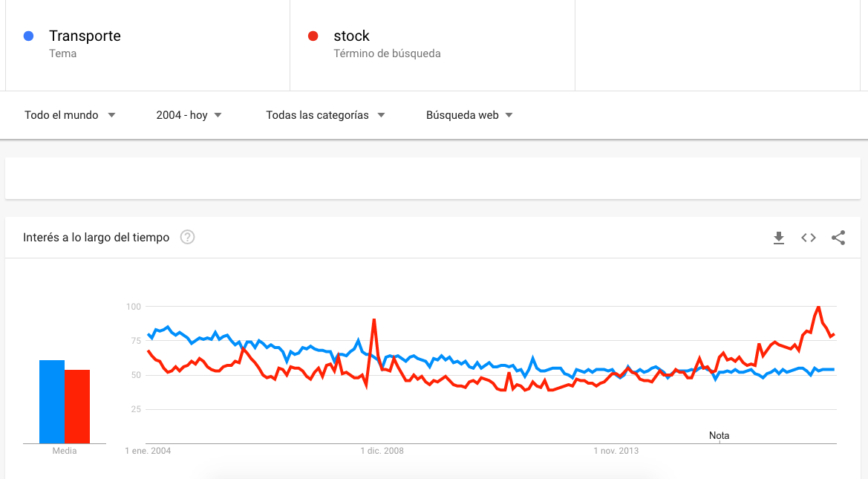The width and height of the screenshot is (868, 479).
Task: Click the download arrow icon above the chart
Action: 778,238
